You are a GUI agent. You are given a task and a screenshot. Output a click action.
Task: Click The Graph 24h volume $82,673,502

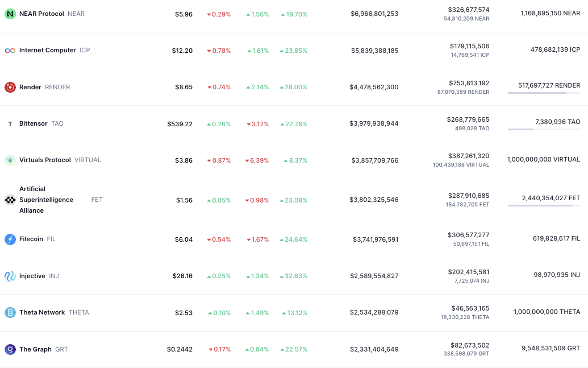tap(470, 345)
